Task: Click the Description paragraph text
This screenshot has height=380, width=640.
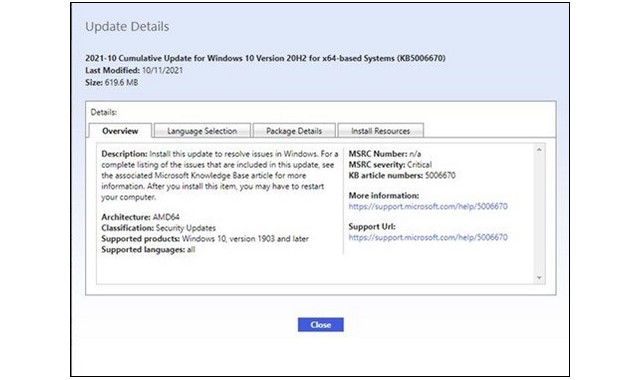Action: click(220, 176)
